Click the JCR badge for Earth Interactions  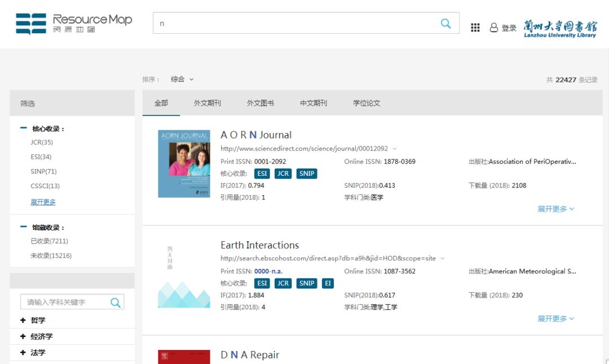[283, 283]
